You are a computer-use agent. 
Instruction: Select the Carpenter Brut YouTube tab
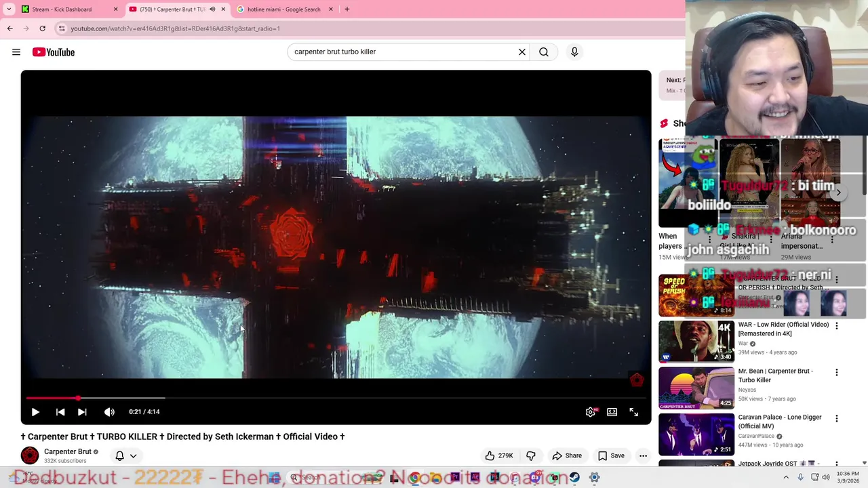(x=172, y=9)
